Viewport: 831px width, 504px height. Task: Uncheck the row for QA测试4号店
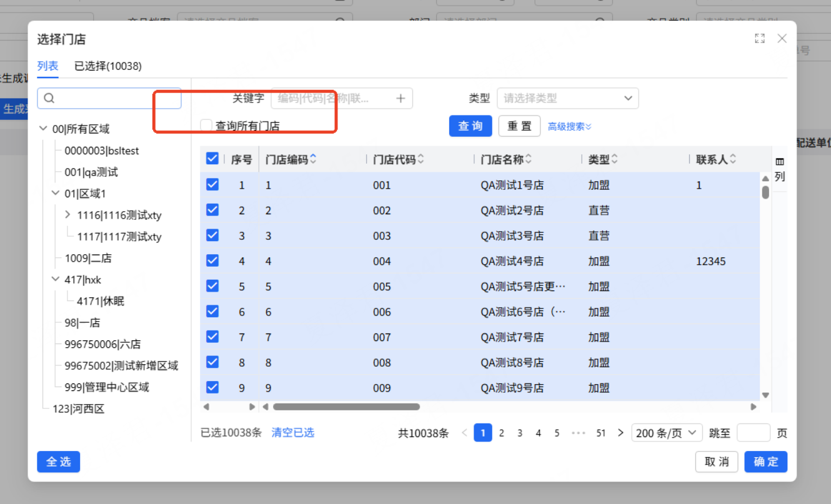212,260
